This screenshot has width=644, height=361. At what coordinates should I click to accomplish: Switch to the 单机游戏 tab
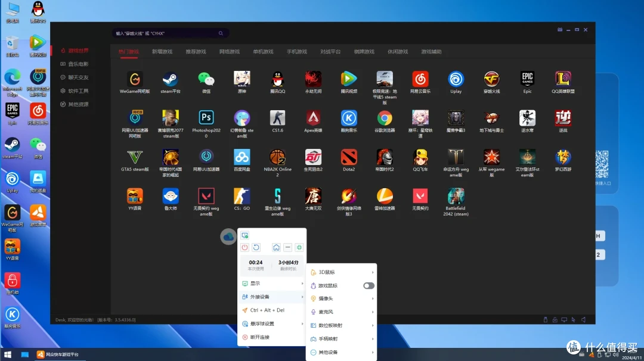pos(264,52)
